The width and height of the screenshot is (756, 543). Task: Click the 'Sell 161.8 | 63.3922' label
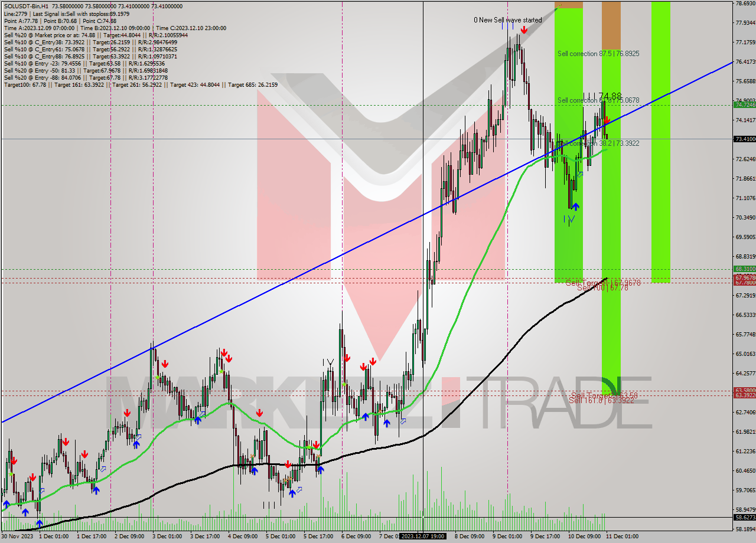pos(602,400)
